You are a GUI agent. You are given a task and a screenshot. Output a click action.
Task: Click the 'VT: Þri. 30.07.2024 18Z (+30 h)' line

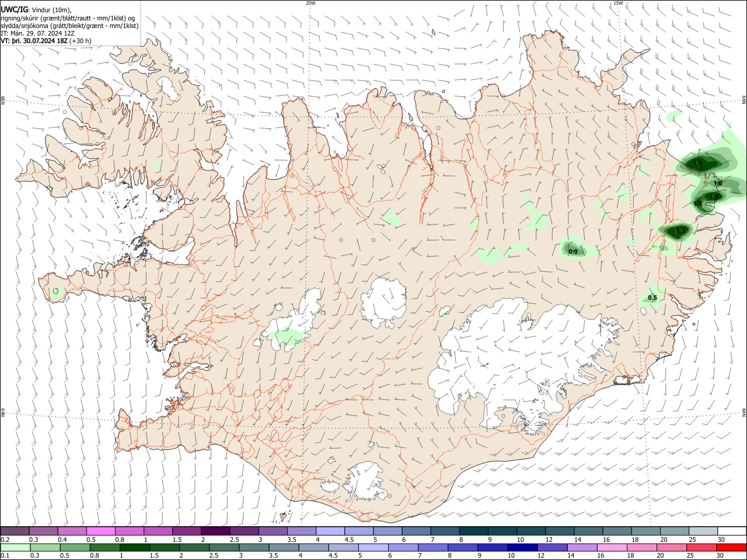tap(46, 41)
